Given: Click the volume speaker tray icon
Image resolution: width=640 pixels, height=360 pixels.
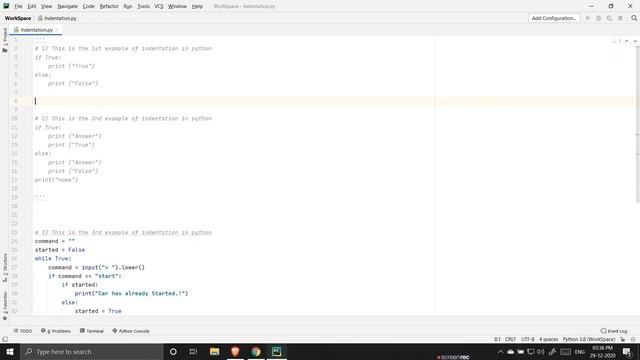Looking at the screenshot, I should pyautogui.click(x=541, y=351).
